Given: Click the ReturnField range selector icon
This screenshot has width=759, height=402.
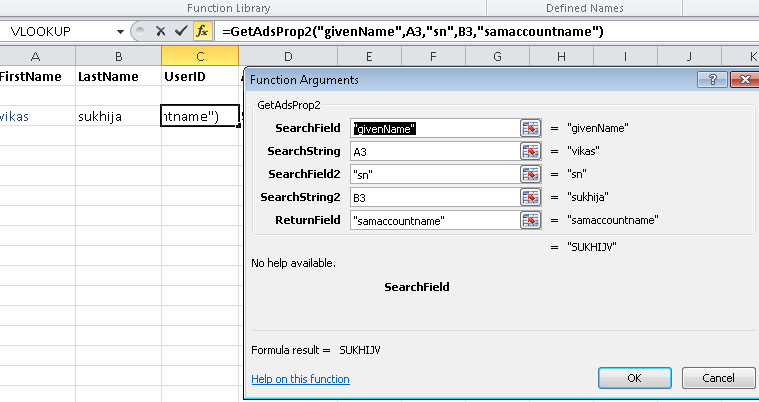Looking at the screenshot, I should tap(530, 220).
